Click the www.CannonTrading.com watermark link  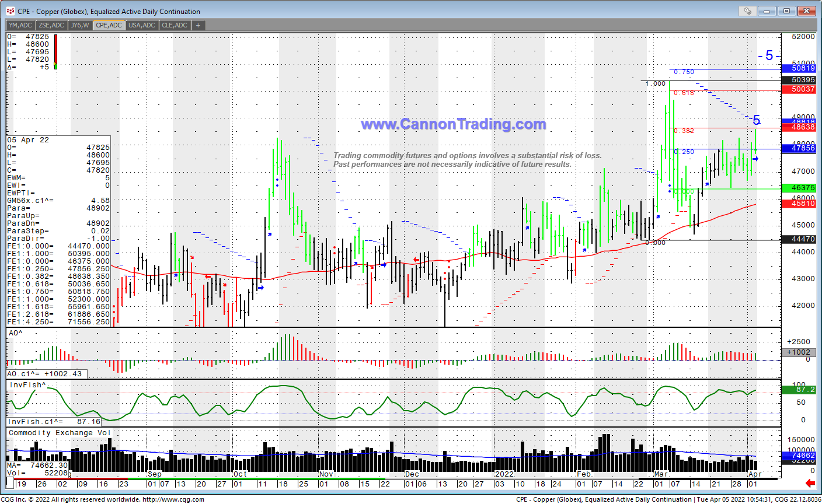(453, 124)
